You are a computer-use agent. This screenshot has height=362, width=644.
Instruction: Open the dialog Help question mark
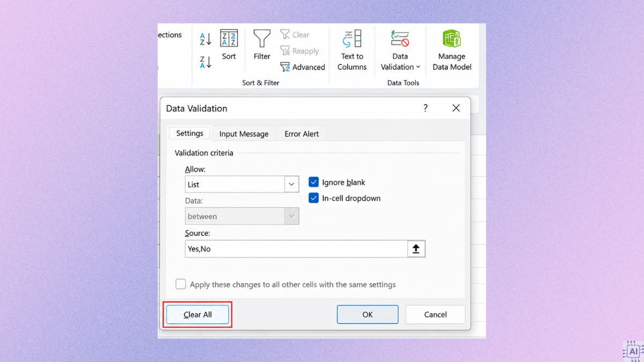click(426, 108)
